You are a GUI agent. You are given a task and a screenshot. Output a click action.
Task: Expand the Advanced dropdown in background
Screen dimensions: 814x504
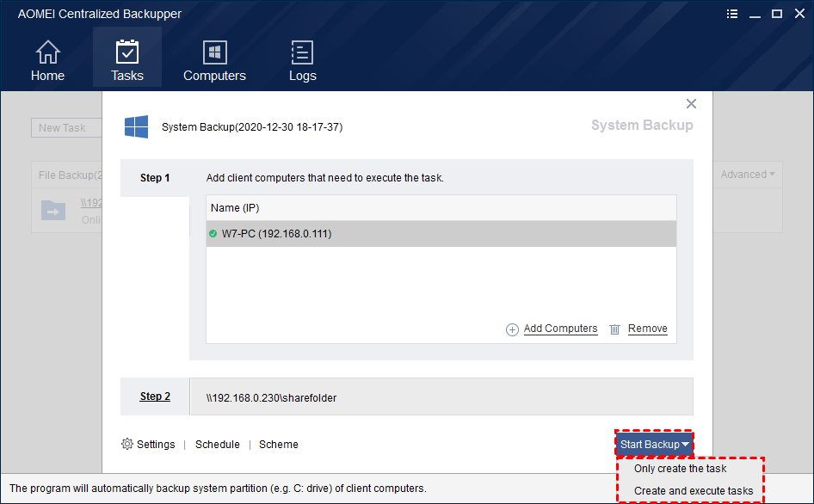click(748, 175)
